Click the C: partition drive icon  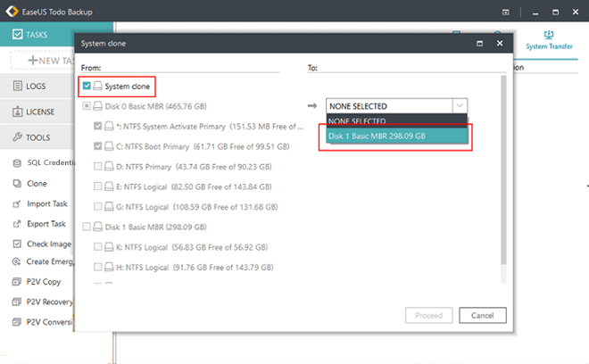(x=109, y=145)
